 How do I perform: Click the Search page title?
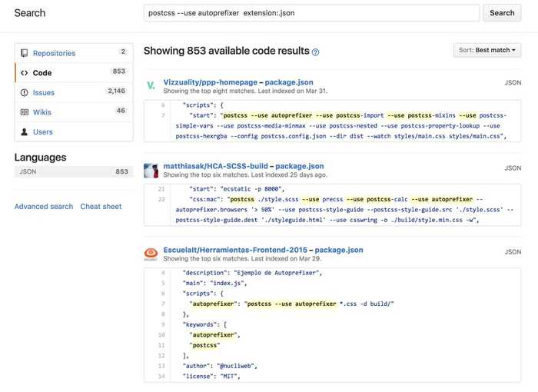pyautogui.click(x=30, y=13)
